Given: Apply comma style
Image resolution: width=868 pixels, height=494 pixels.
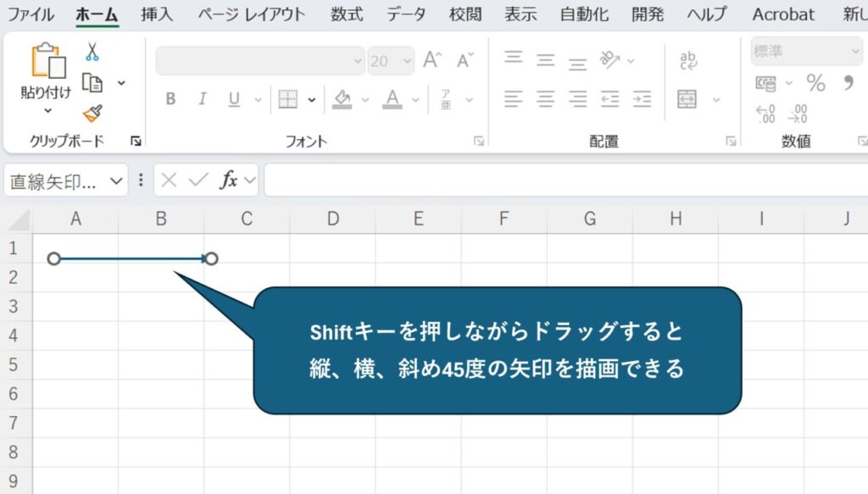Looking at the screenshot, I should (x=848, y=84).
